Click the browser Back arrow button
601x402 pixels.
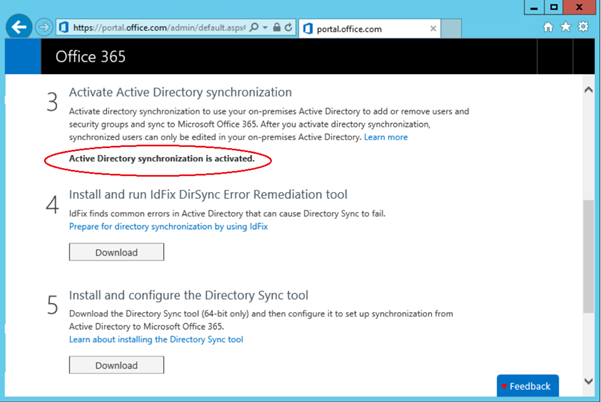point(17,27)
